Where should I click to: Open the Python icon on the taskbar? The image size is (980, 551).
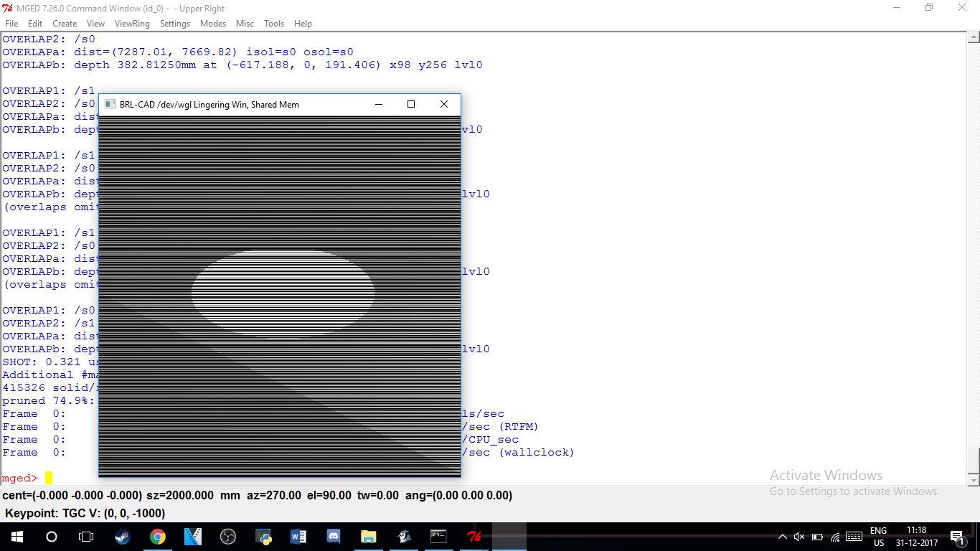(263, 537)
